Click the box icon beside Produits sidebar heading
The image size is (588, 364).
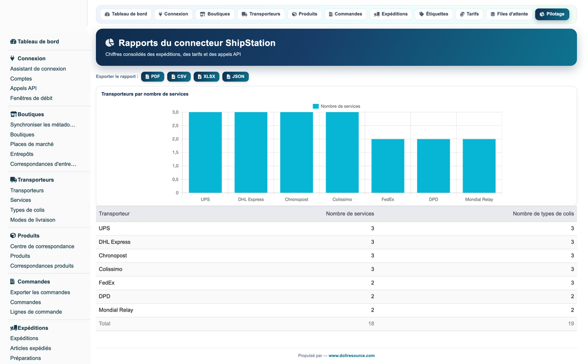pyautogui.click(x=13, y=236)
